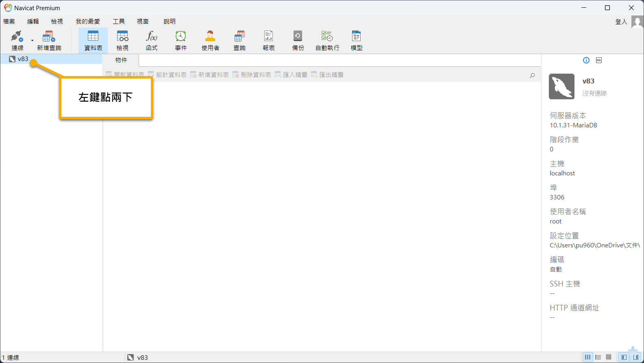The height and width of the screenshot is (363, 644).
Task: Open the 連線 connection tool
Action: [x=17, y=40]
